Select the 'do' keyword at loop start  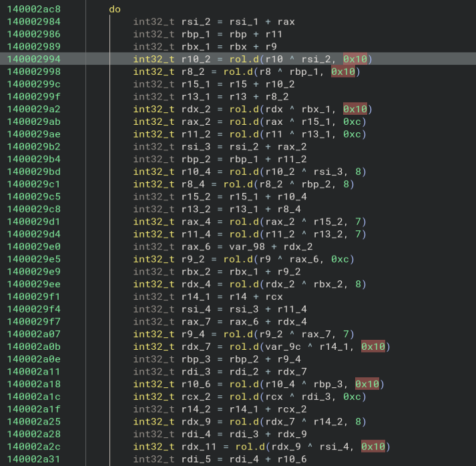click(115, 9)
